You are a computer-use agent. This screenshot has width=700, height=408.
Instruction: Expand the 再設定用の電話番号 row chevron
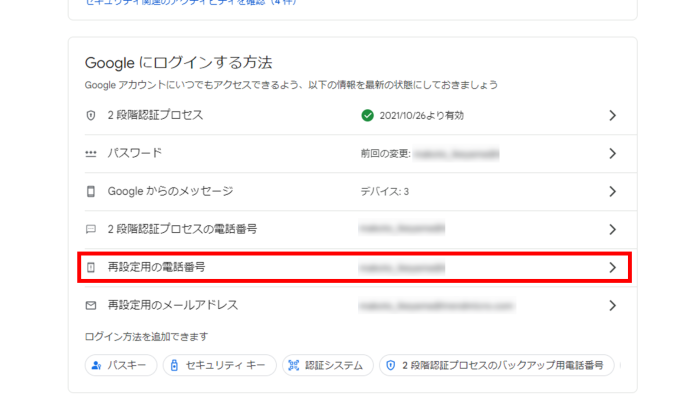point(612,267)
